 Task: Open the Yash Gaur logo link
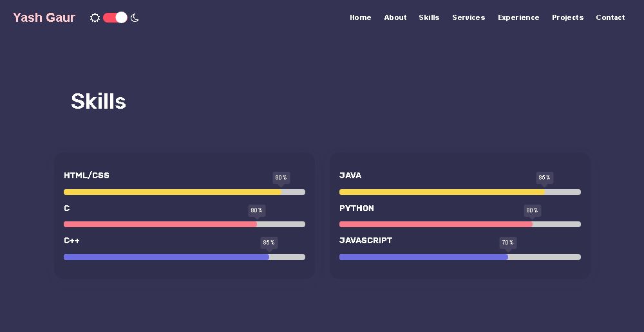[44, 17]
